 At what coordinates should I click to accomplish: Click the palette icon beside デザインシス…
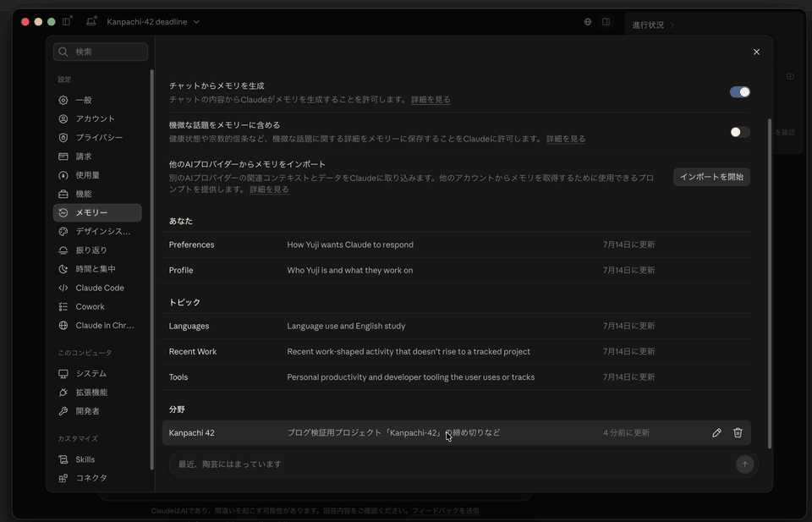tap(63, 232)
